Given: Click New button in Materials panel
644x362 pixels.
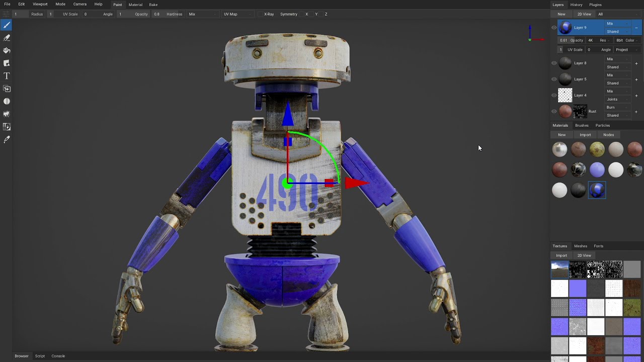Looking at the screenshot, I should [561, 135].
